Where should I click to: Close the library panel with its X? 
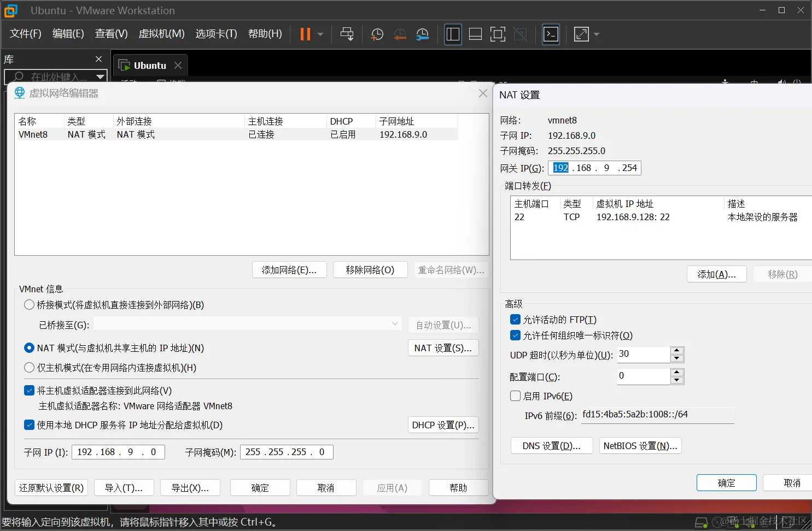[x=98, y=59]
